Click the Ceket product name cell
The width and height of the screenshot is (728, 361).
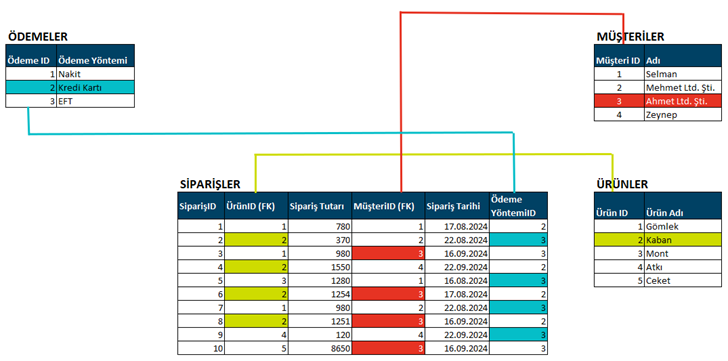(683, 280)
